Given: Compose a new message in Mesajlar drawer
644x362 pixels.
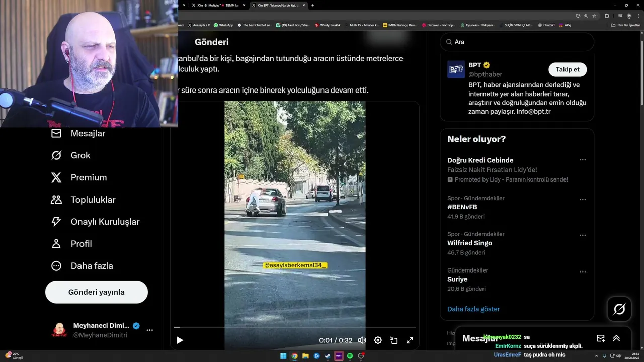Looking at the screenshot, I should pos(600,338).
